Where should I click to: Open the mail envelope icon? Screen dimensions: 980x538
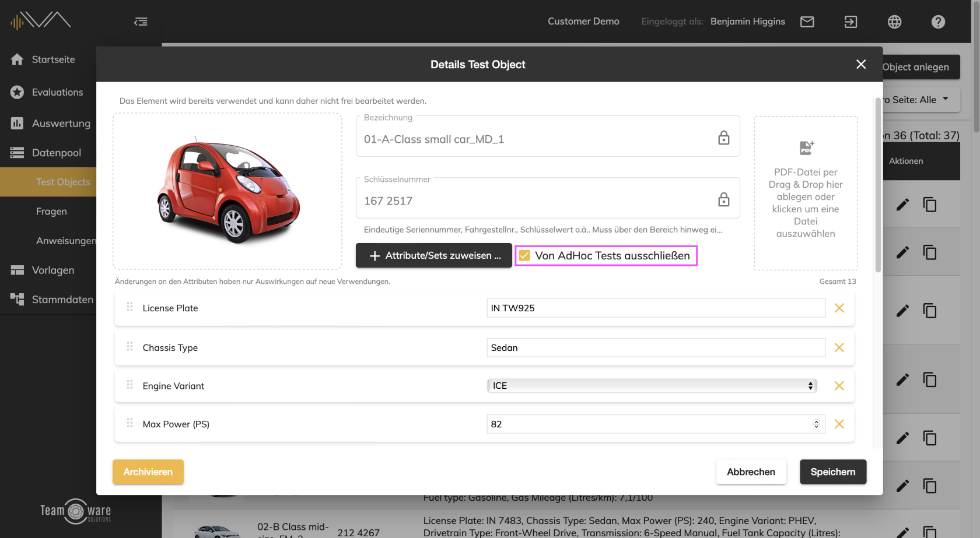tap(807, 22)
